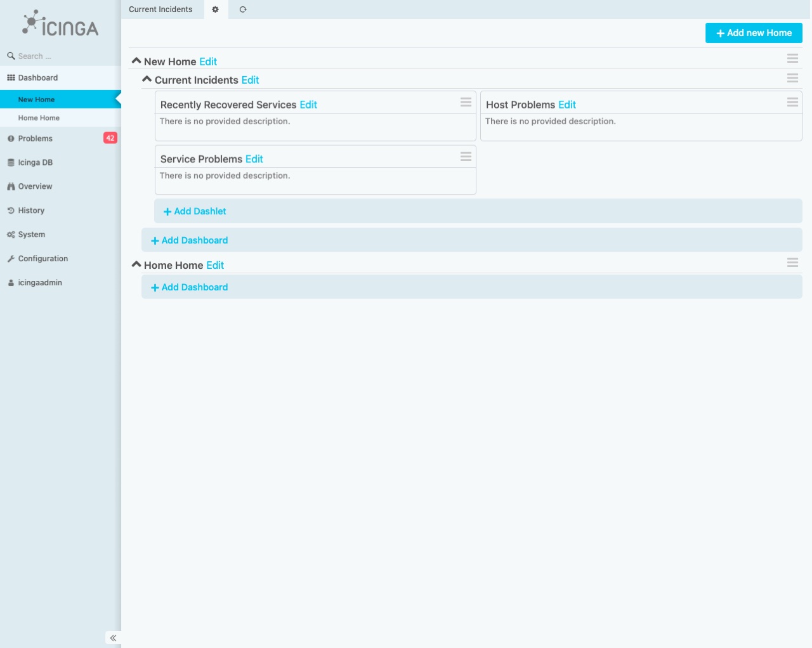Click the Overview binoculars icon
The image size is (812, 648).
(11, 186)
